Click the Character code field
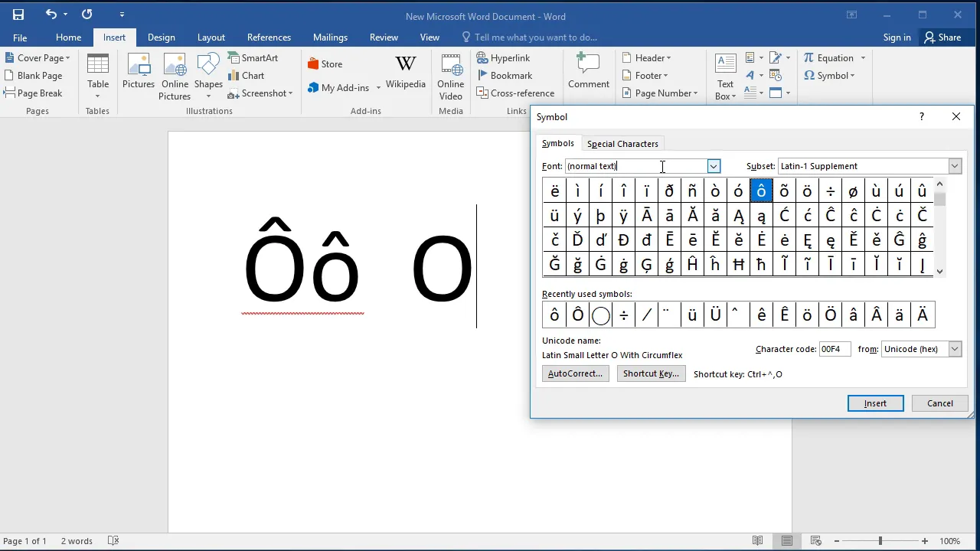980x551 pixels. point(835,349)
